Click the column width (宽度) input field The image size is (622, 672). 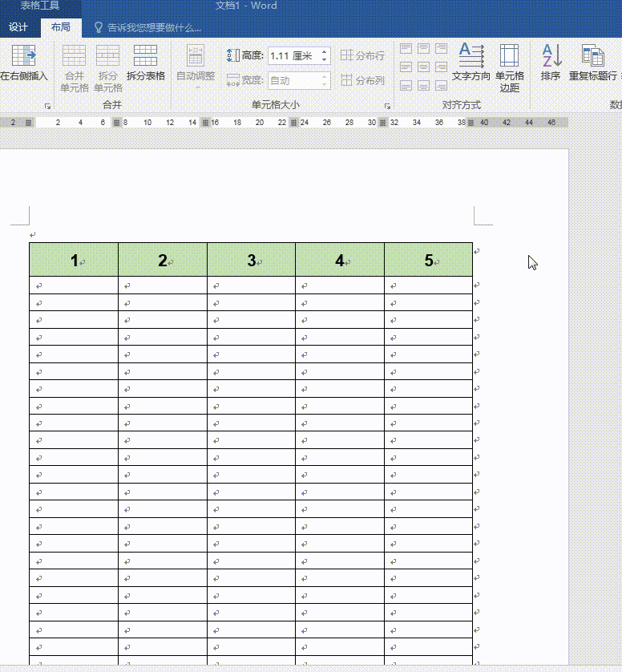coord(294,80)
